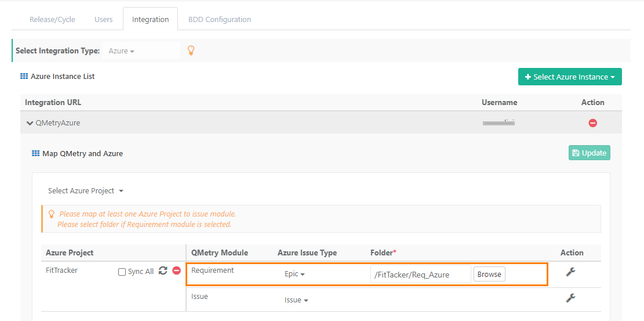Image resolution: width=644 pixels, height=321 pixels.
Task: Enable the Sync All checkbox
Action: [x=122, y=272]
